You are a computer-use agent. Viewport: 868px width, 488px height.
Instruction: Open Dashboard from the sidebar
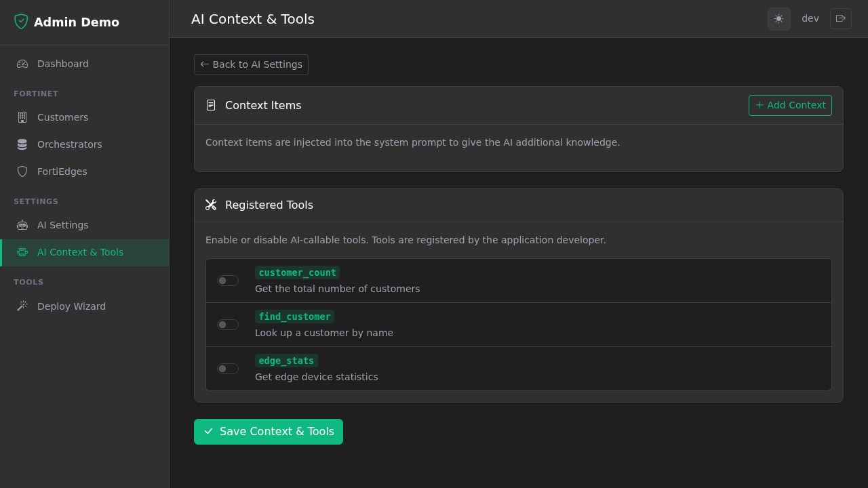click(x=84, y=64)
